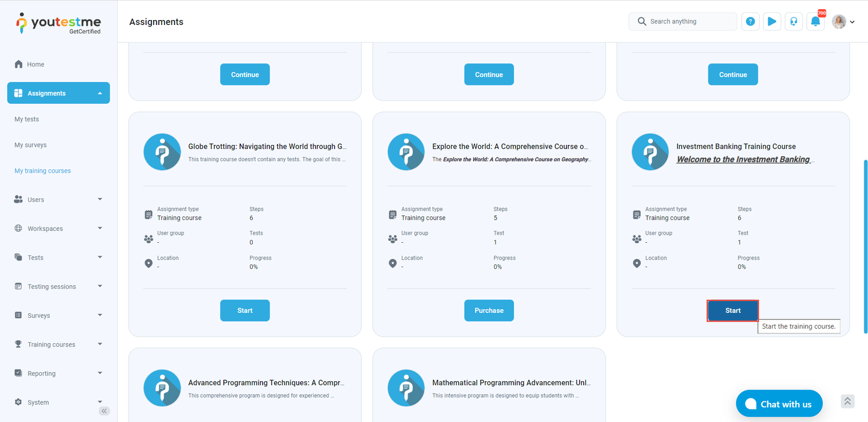Open notifications bell with 700 badge

815,21
